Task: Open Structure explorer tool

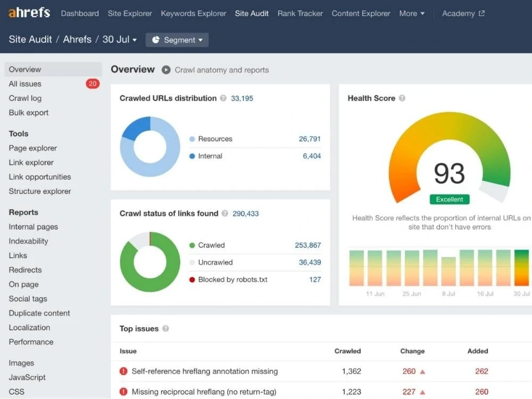Action: (40, 192)
